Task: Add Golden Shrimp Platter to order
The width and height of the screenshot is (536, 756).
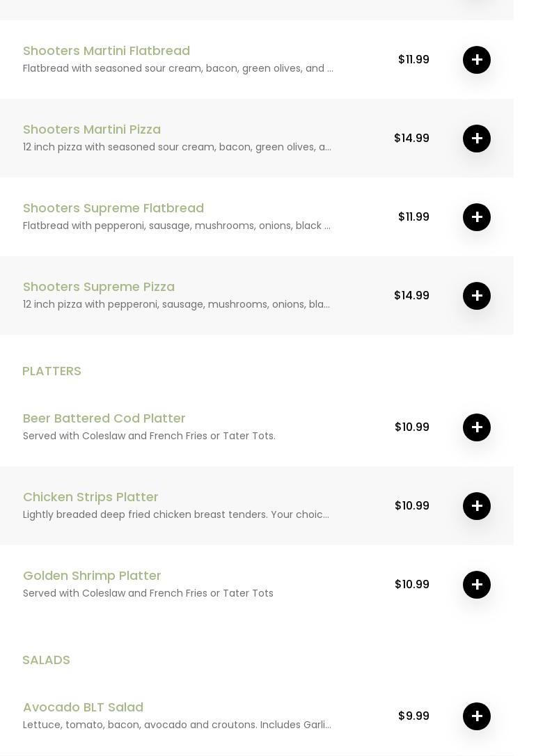Action: (477, 585)
